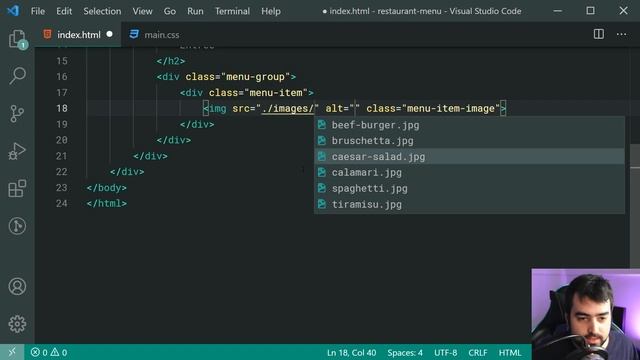Click the ./images/ src path in line 18
Viewport: 640px width, 360px height.
(x=288, y=109)
